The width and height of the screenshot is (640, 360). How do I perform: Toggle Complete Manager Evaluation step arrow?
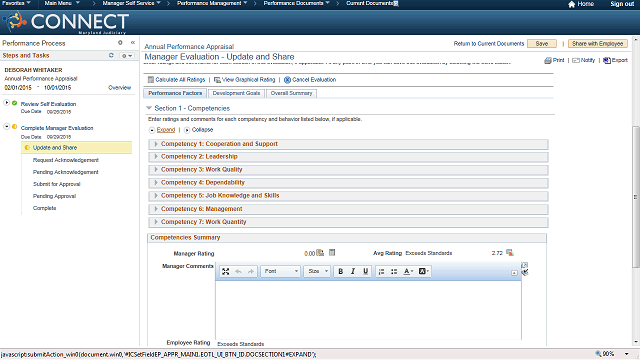[7, 126]
